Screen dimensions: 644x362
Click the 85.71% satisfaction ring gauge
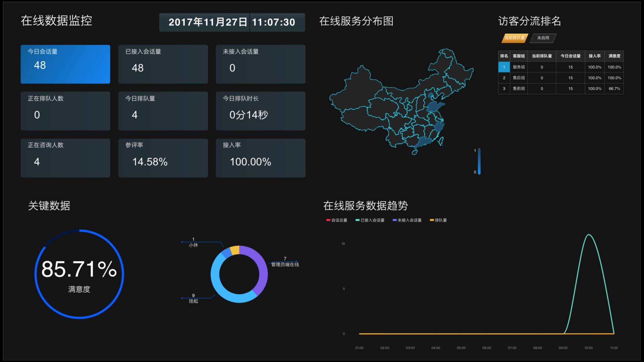79,274
